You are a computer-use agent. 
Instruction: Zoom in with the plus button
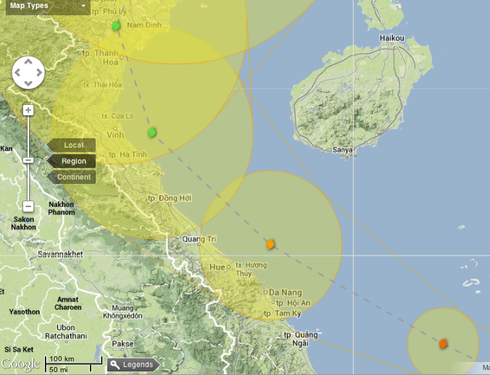coord(28,110)
